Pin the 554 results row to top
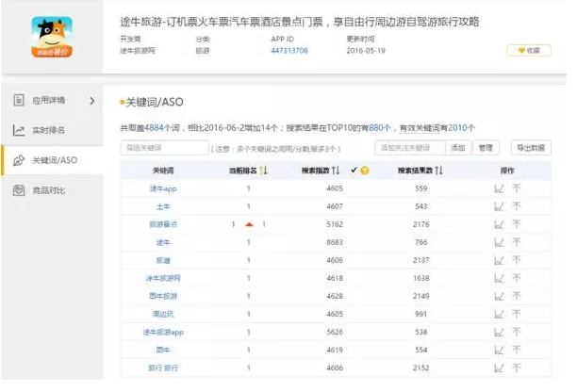 (517, 350)
